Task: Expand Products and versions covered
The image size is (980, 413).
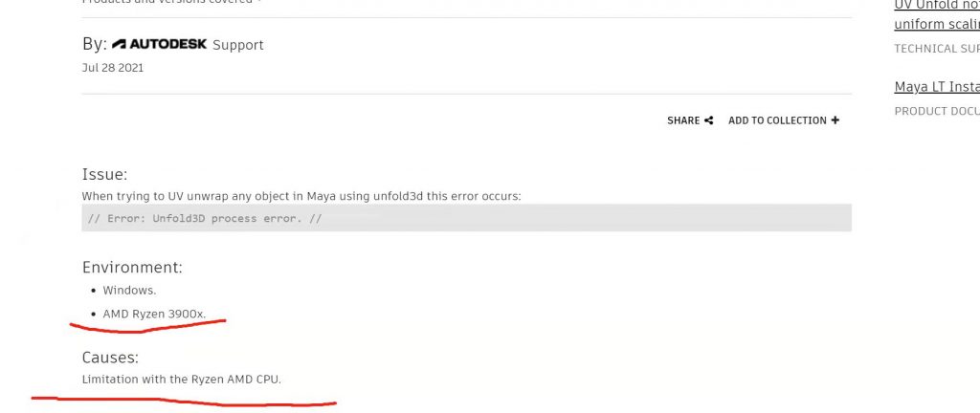Action: pos(172,2)
